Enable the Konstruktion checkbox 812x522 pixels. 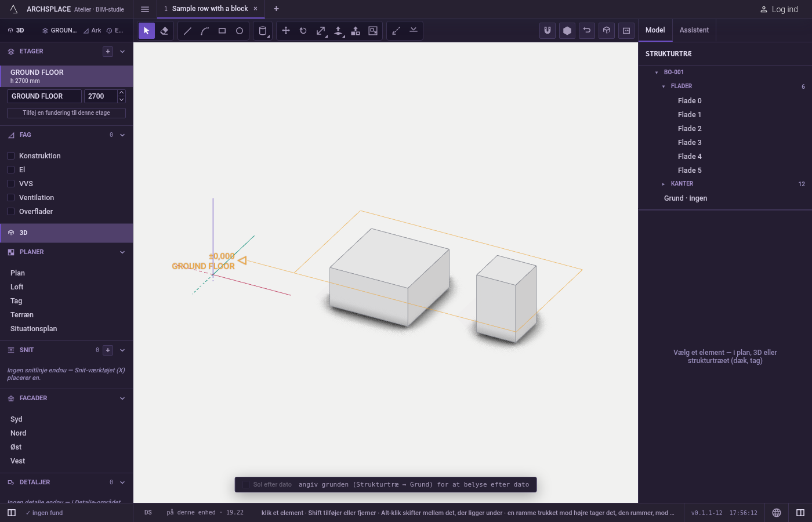[10, 156]
